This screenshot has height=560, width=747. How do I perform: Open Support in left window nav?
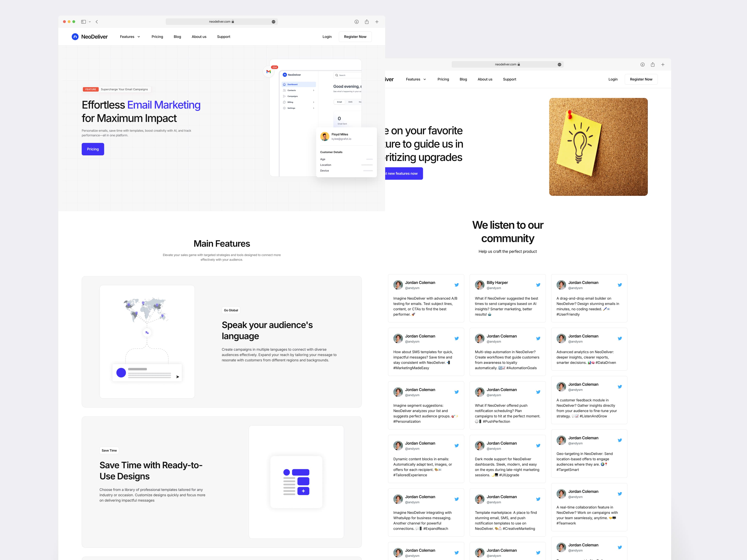224,37
